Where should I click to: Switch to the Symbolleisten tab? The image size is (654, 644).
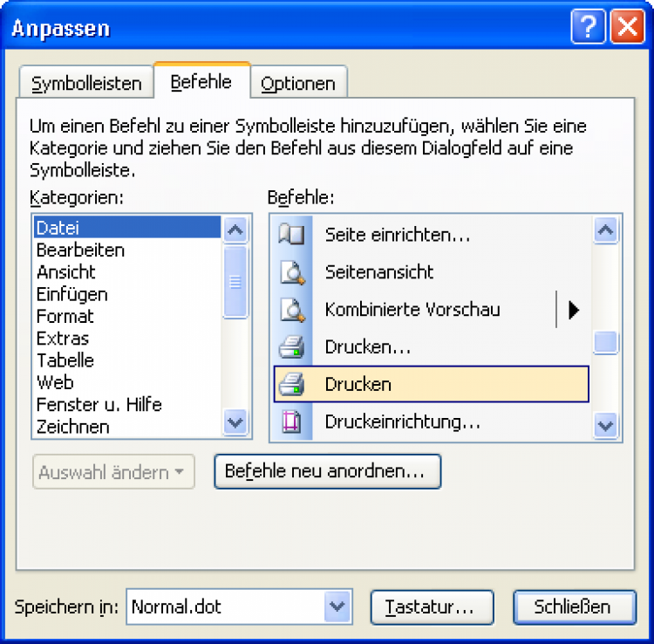tap(86, 84)
